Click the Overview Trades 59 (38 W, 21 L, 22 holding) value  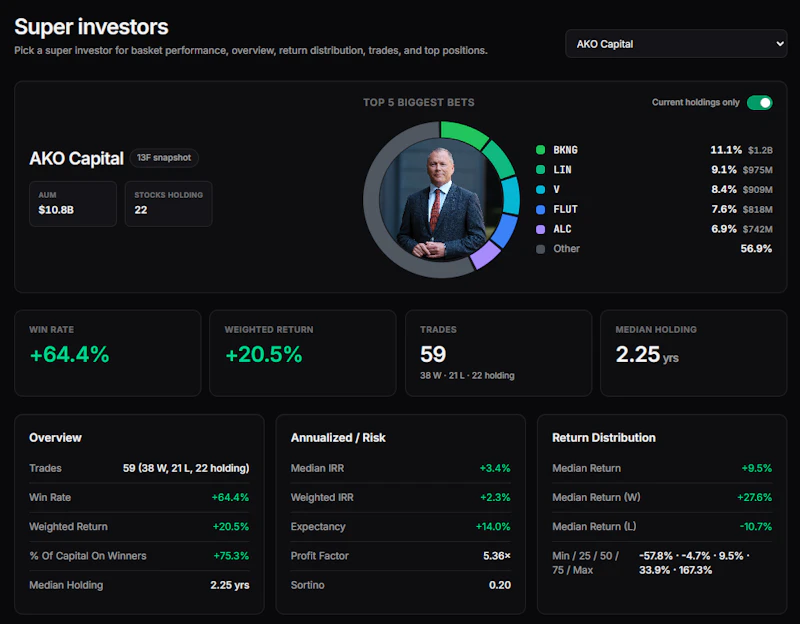pyautogui.click(x=186, y=468)
